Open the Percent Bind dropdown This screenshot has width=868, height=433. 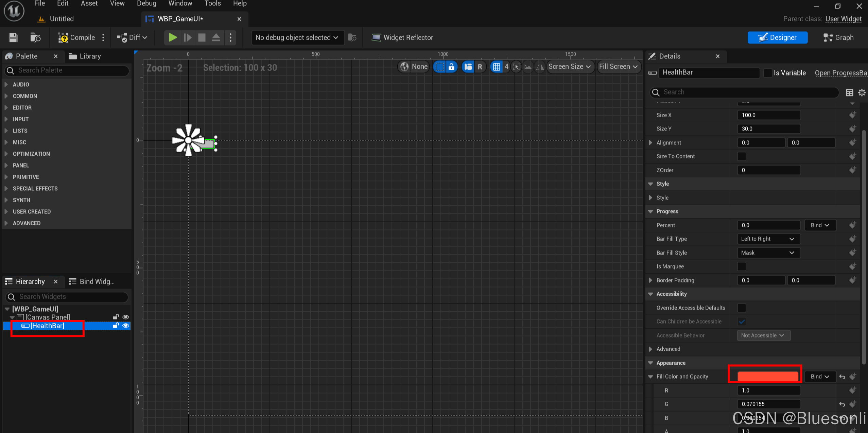point(820,225)
